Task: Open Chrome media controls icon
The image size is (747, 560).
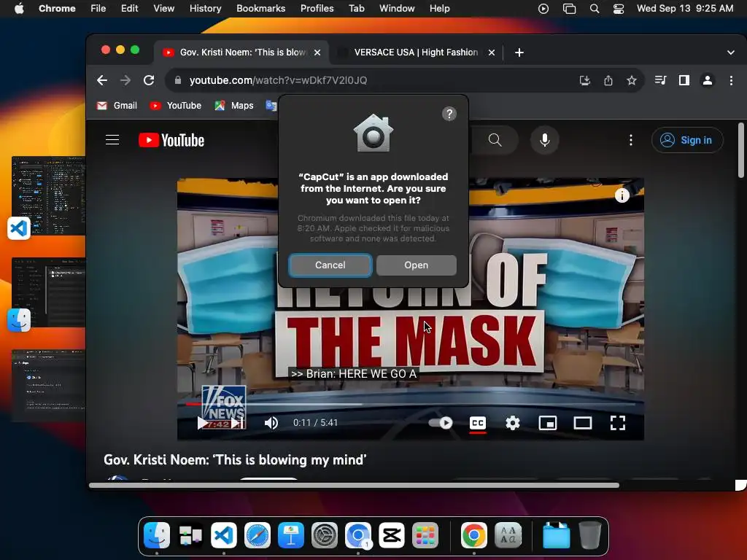Action: click(660, 80)
